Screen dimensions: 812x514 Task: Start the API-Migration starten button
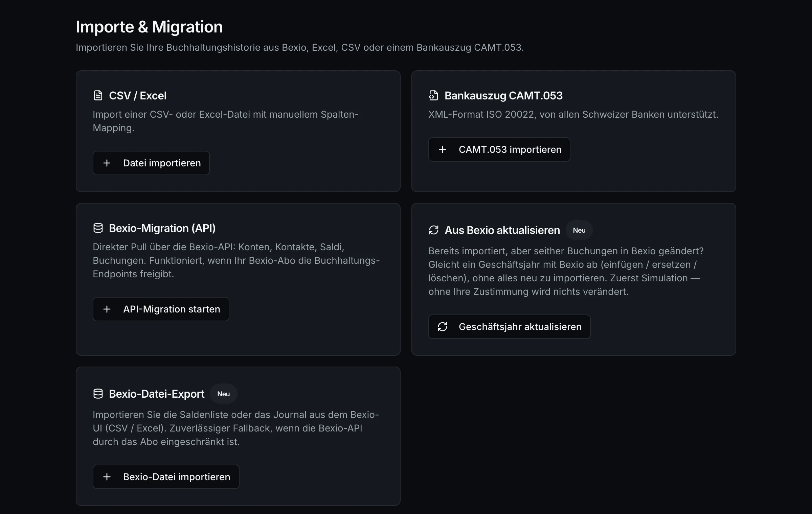pos(161,309)
